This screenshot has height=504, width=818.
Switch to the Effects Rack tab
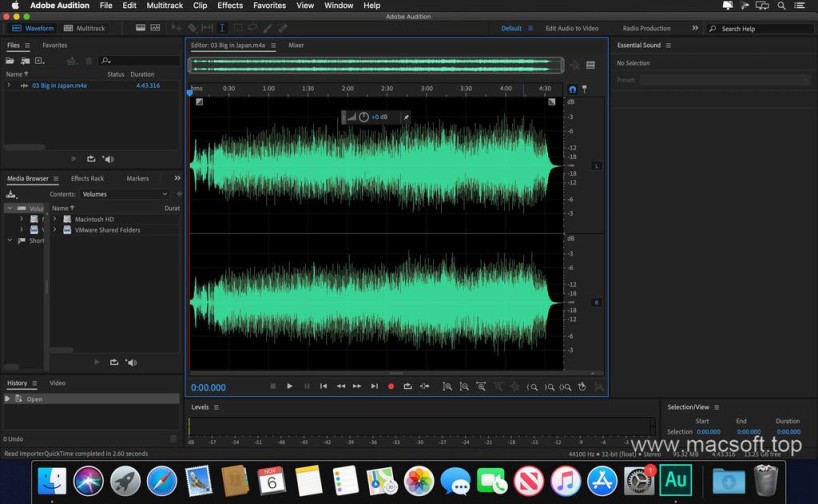point(87,178)
